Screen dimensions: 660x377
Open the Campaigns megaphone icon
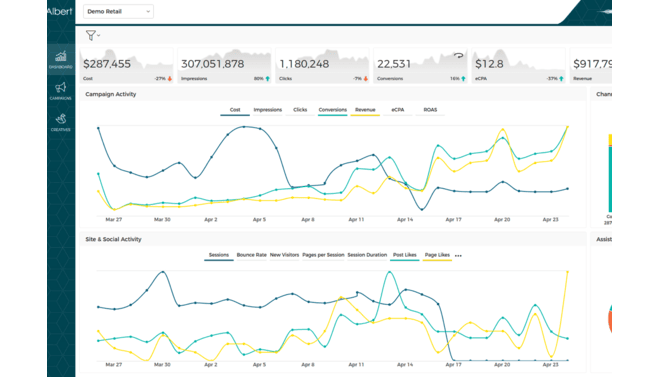coord(61,90)
